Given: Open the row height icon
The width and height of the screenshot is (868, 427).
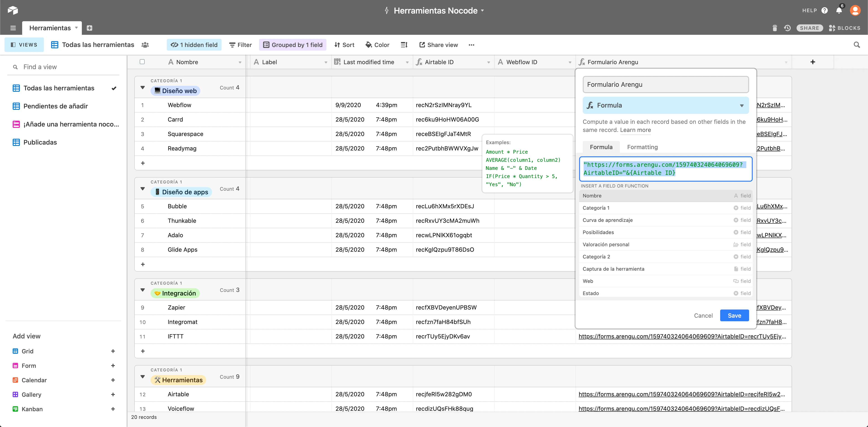Looking at the screenshot, I should (404, 45).
